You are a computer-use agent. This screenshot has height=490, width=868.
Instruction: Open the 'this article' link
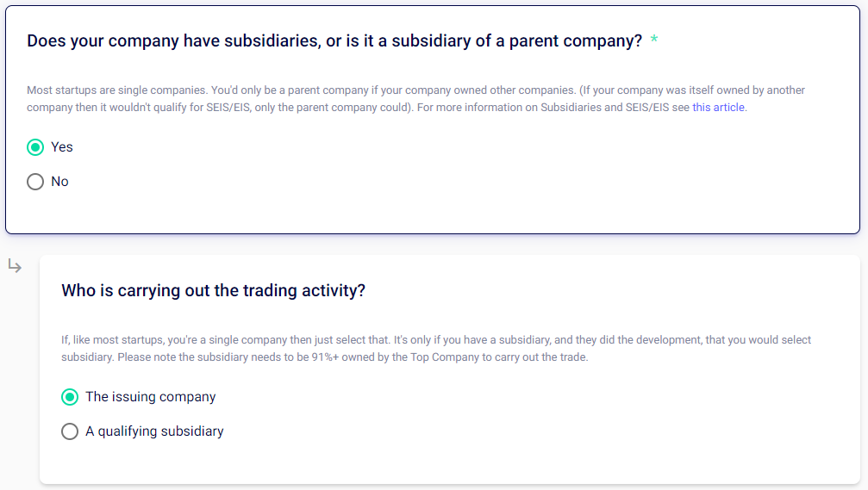[719, 108]
